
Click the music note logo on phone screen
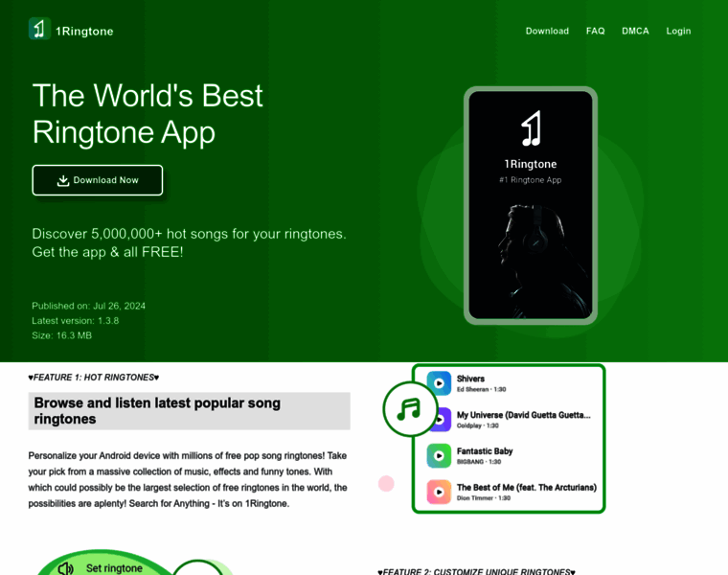(531, 128)
